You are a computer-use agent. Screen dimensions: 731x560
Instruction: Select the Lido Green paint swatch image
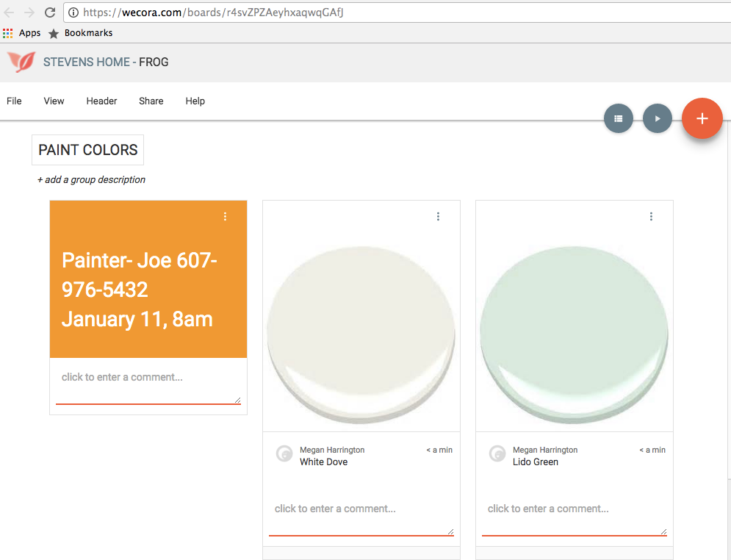point(575,334)
